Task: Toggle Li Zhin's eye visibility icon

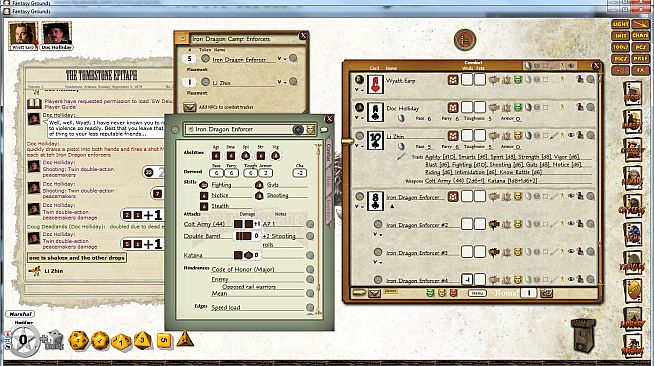Action: [571, 135]
